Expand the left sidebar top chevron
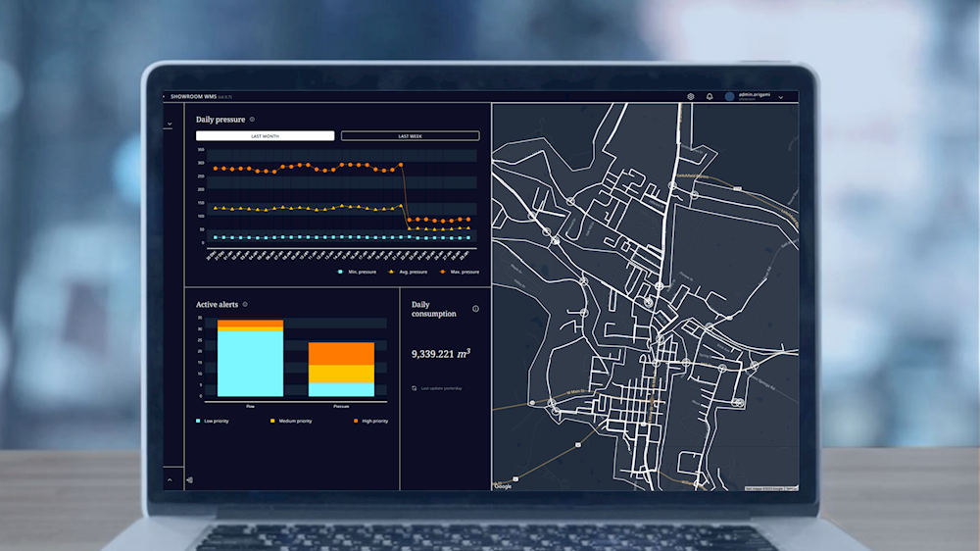Viewport: 980px width, 551px height. click(x=170, y=125)
